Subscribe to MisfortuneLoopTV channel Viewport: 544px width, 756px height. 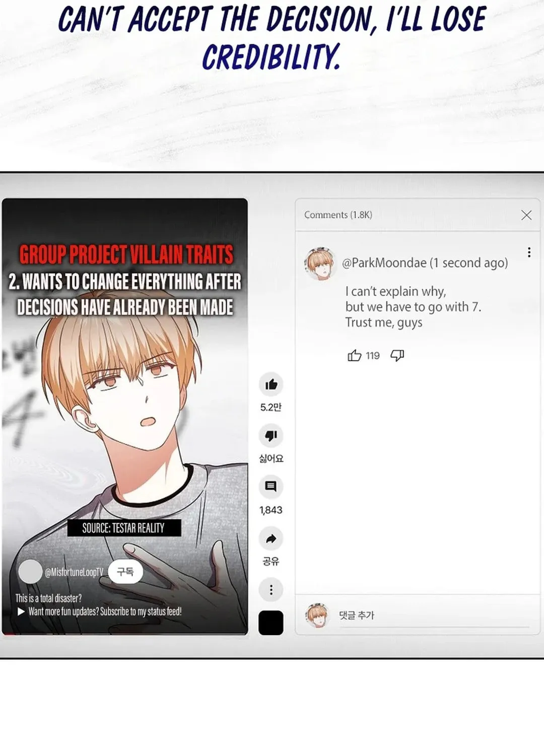(125, 572)
